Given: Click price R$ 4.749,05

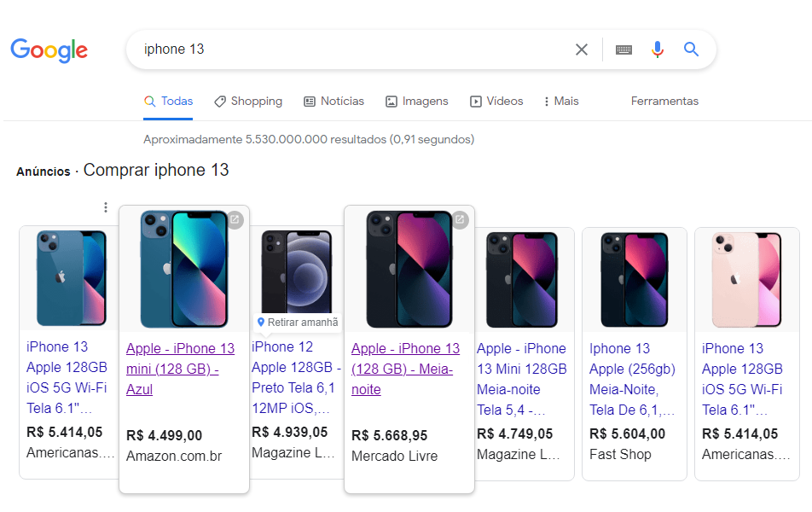Looking at the screenshot, I should 515,433.
